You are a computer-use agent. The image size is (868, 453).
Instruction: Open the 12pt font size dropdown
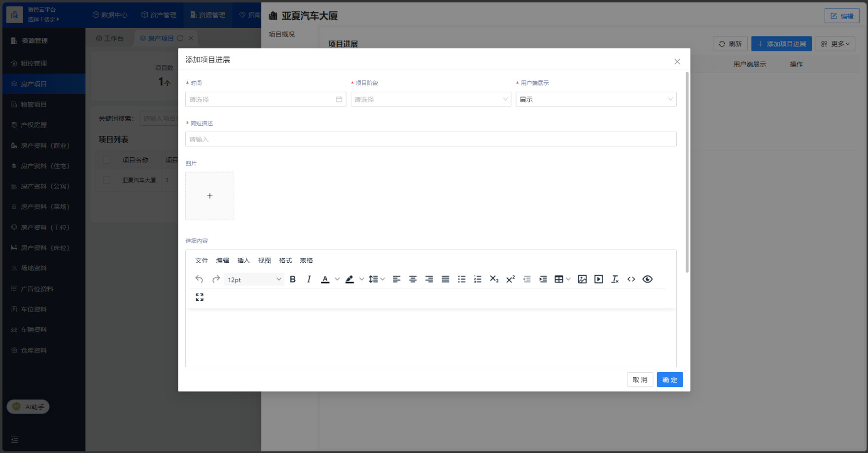pos(254,279)
